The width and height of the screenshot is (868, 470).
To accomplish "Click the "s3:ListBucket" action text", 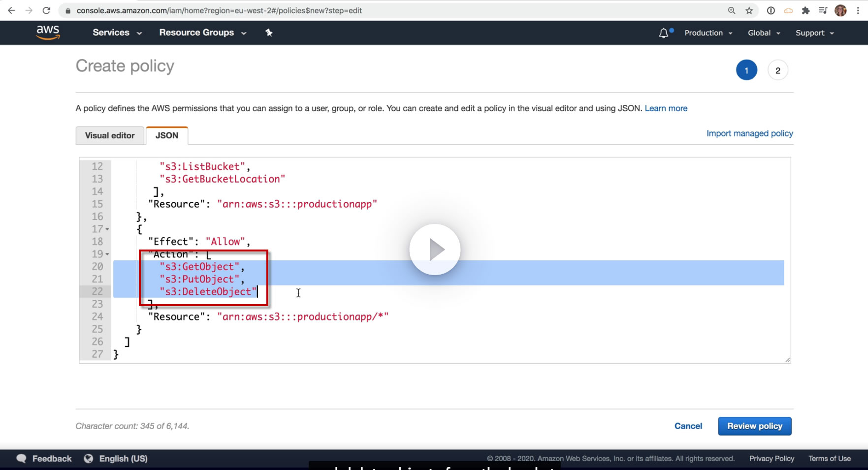I will [202, 167].
